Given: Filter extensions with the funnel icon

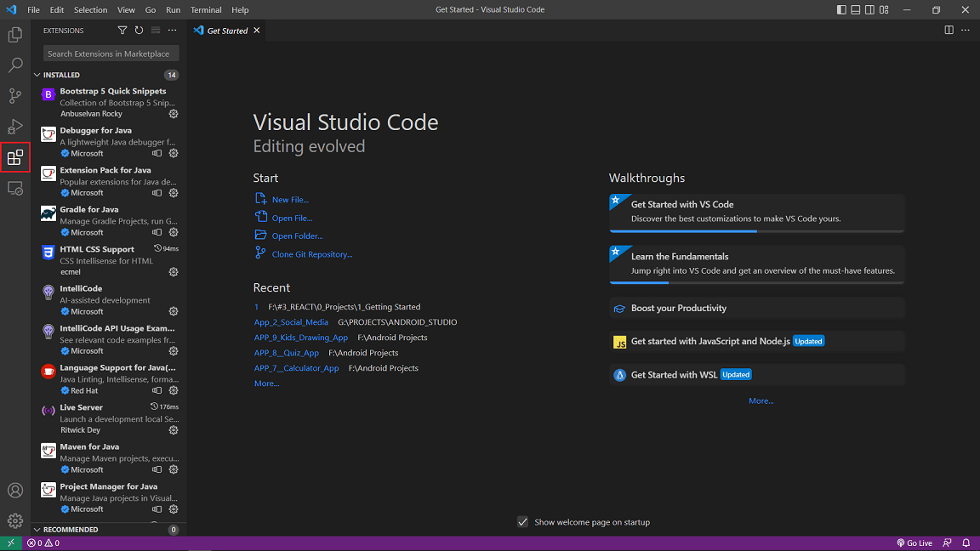Looking at the screenshot, I should coord(122,30).
